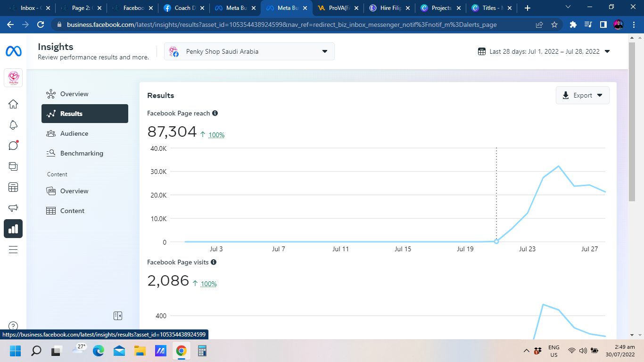Open Microsoft Edge from the taskbar
Image resolution: width=644 pixels, height=362 pixels.
[x=99, y=351]
